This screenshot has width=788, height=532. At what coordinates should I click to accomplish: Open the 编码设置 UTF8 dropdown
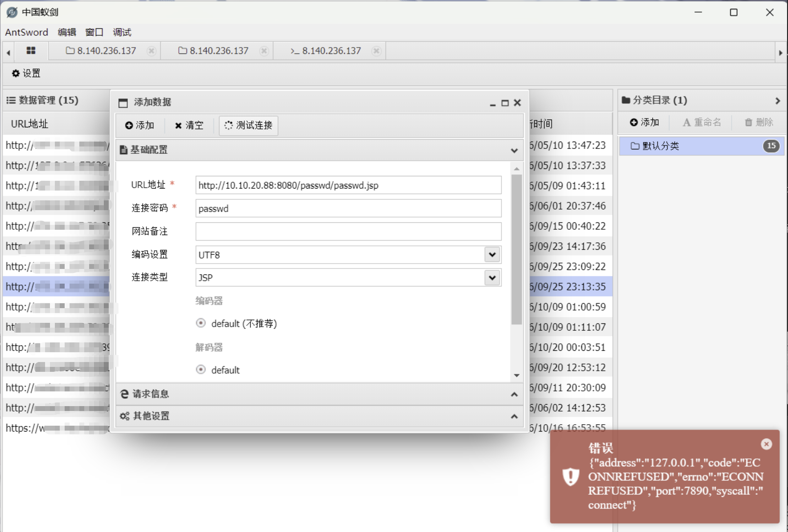(x=492, y=255)
